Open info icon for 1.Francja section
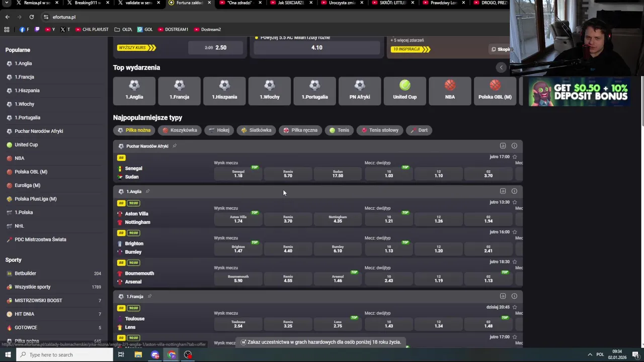 coord(514,296)
